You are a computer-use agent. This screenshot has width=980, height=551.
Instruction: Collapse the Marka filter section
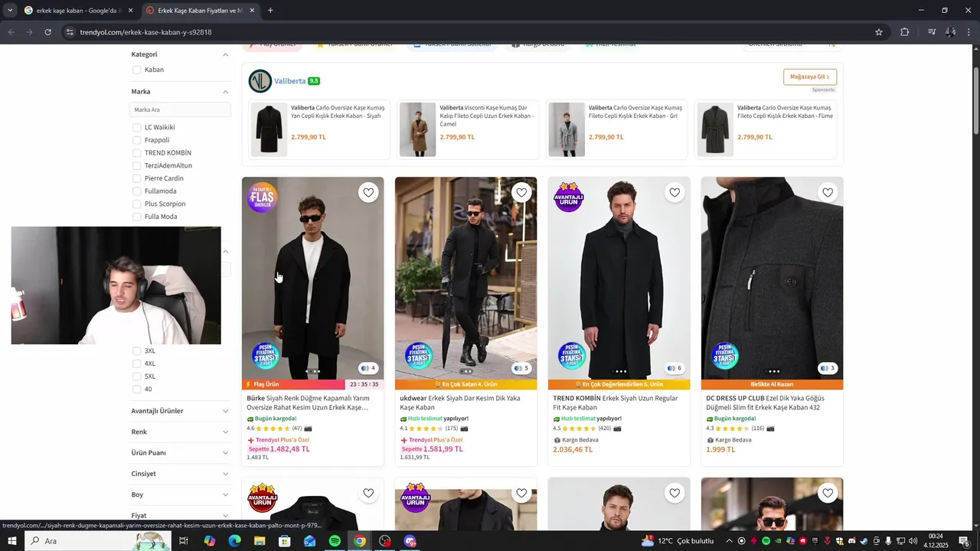coord(225,92)
